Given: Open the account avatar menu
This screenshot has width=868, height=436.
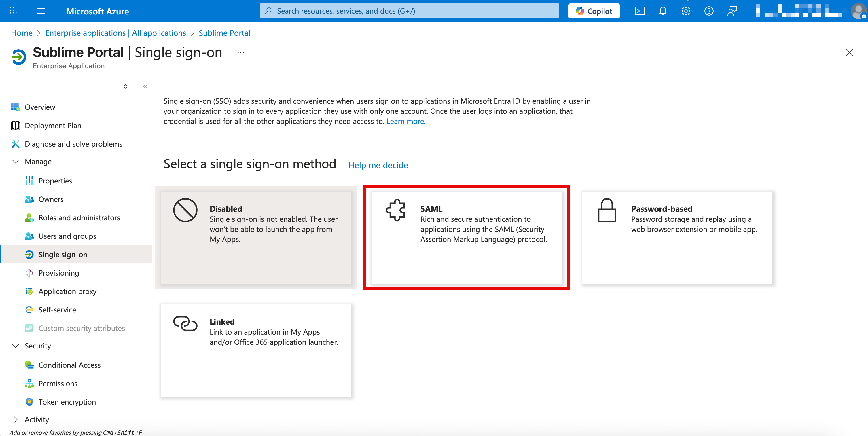Looking at the screenshot, I should 858,11.
